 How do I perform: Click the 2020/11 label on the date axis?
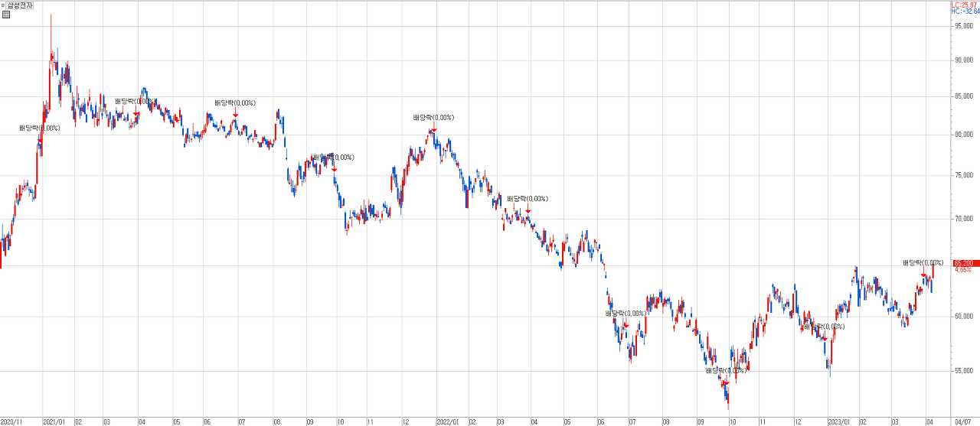pos(11,421)
